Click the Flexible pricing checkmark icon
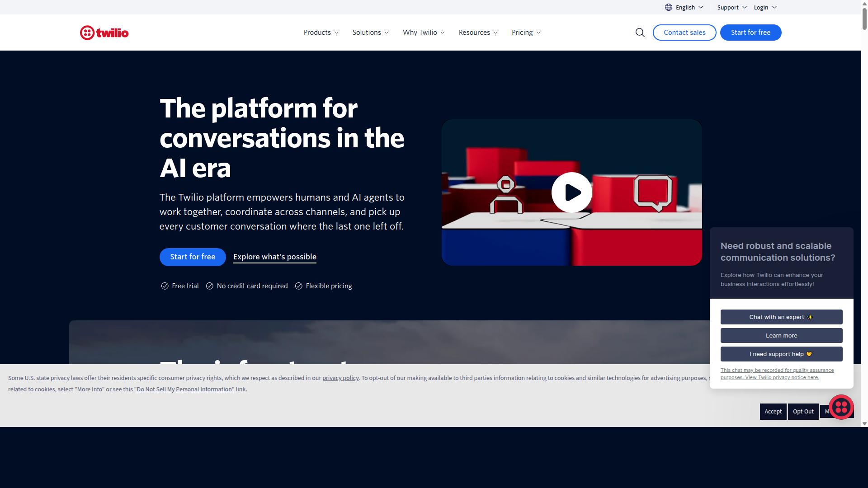 [x=298, y=286]
